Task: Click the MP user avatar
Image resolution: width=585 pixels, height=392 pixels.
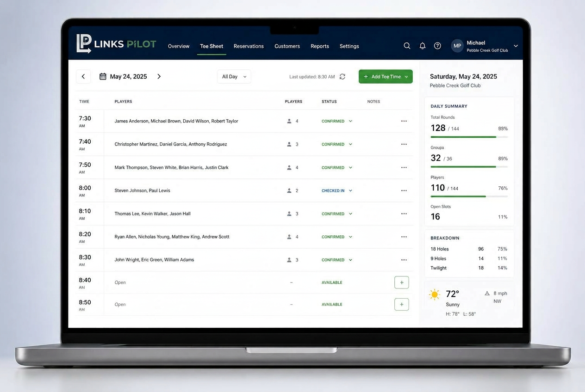Action: [457, 46]
